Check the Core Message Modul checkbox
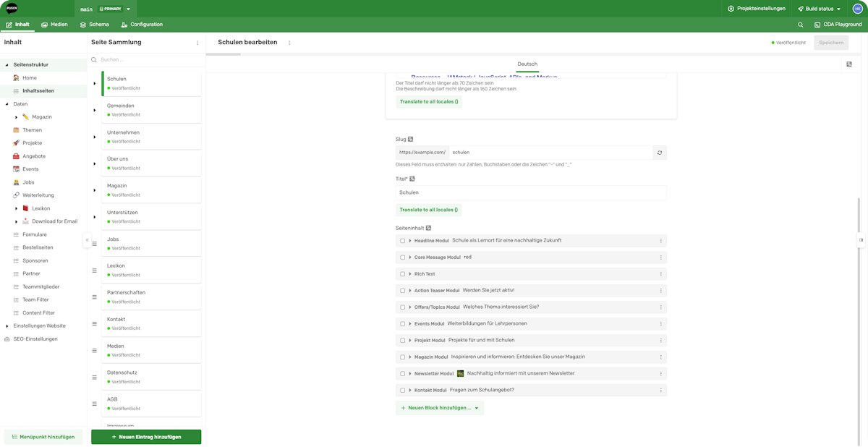This screenshot has height=447, width=868. (x=403, y=257)
